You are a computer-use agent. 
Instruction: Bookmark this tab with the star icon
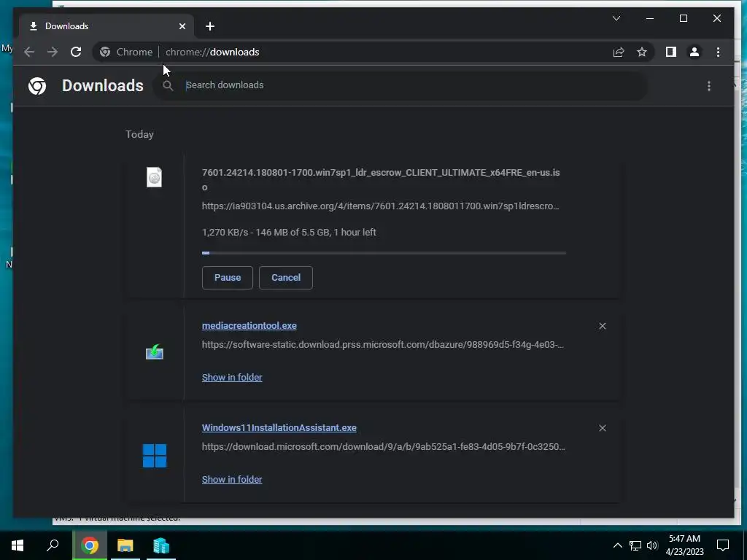tap(642, 52)
